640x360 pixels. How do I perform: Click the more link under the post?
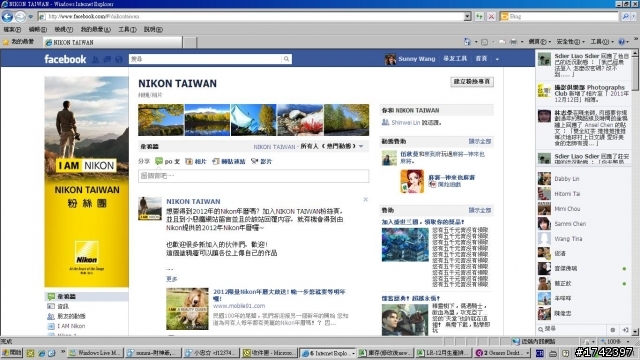pyautogui.click(x=171, y=279)
